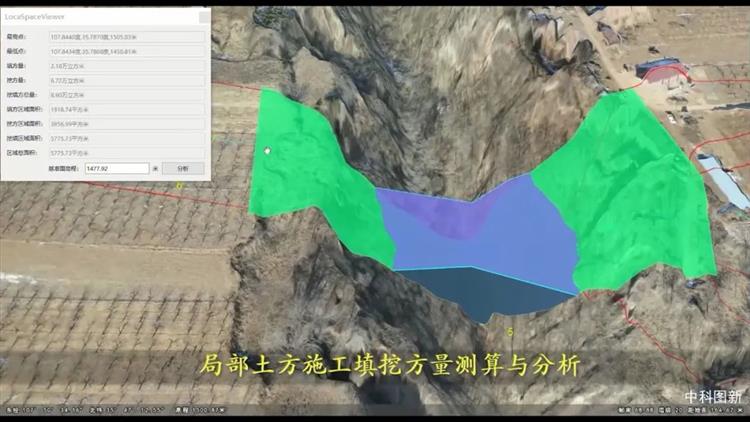This screenshot has height=422, width=750.
Task: Close the LocalSpaceViewer dialog
Action: (x=203, y=17)
